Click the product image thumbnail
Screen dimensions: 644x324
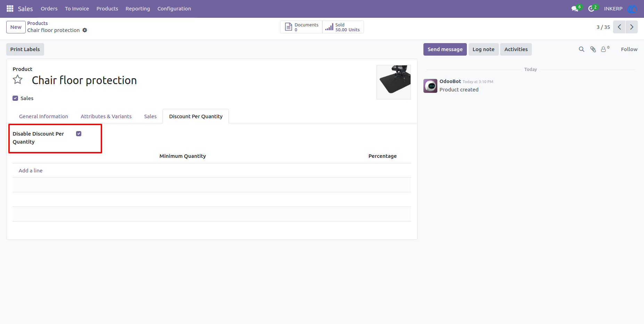(x=394, y=82)
